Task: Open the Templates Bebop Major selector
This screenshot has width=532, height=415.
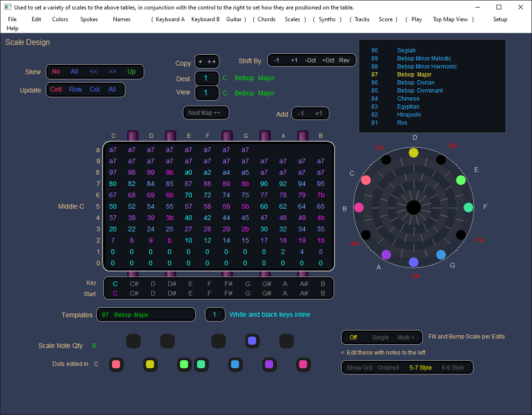Action: (x=146, y=315)
